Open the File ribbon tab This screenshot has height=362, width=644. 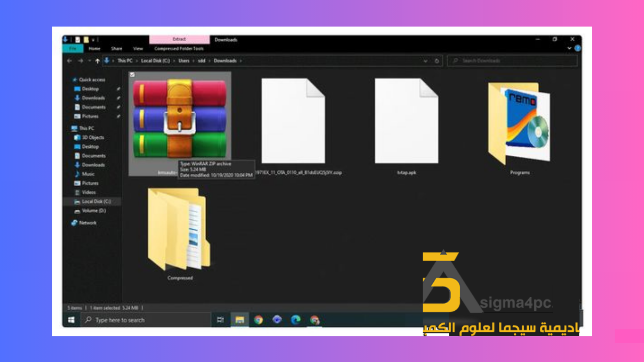click(73, 48)
